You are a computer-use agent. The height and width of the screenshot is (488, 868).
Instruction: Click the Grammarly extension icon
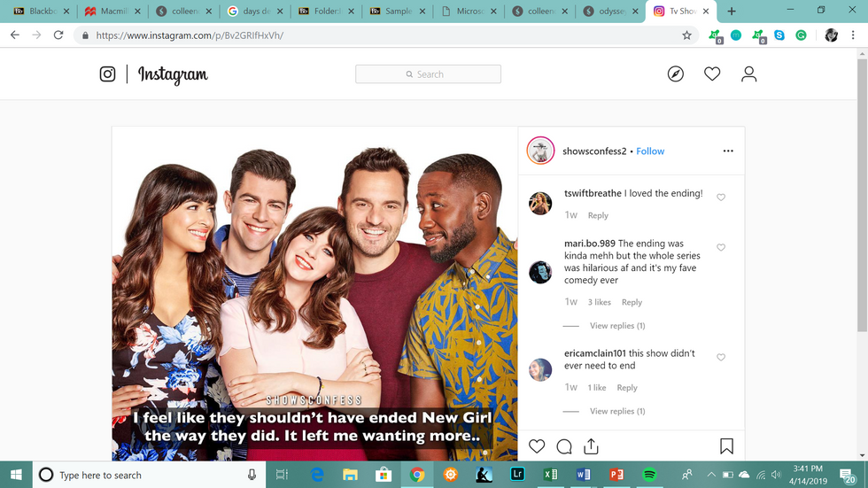pos(801,35)
